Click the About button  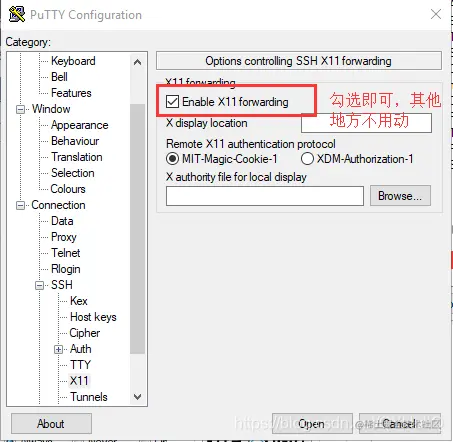click(x=51, y=424)
